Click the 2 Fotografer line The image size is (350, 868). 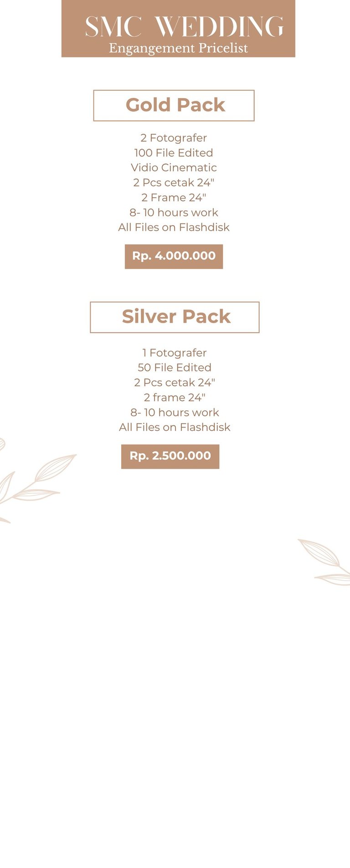click(x=174, y=138)
